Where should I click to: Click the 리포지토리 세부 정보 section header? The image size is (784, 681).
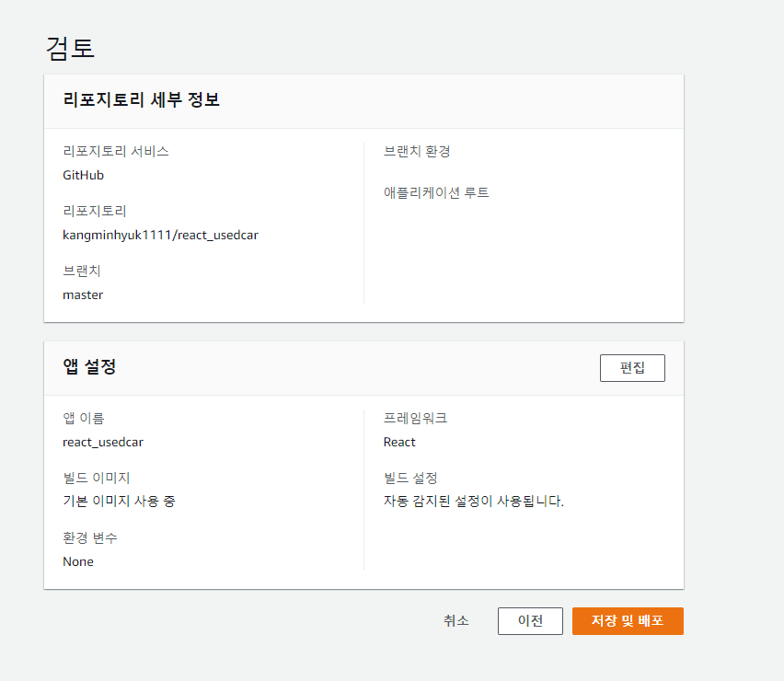coord(142,99)
